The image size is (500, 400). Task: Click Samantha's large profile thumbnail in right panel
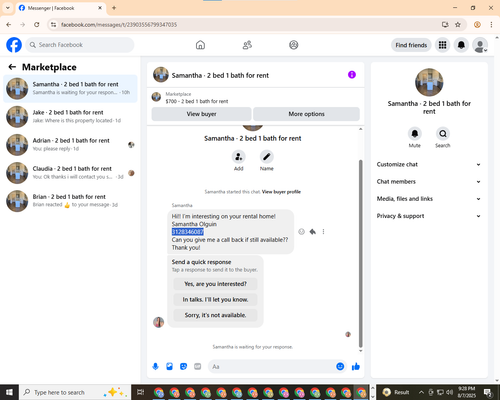pyautogui.click(x=429, y=82)
